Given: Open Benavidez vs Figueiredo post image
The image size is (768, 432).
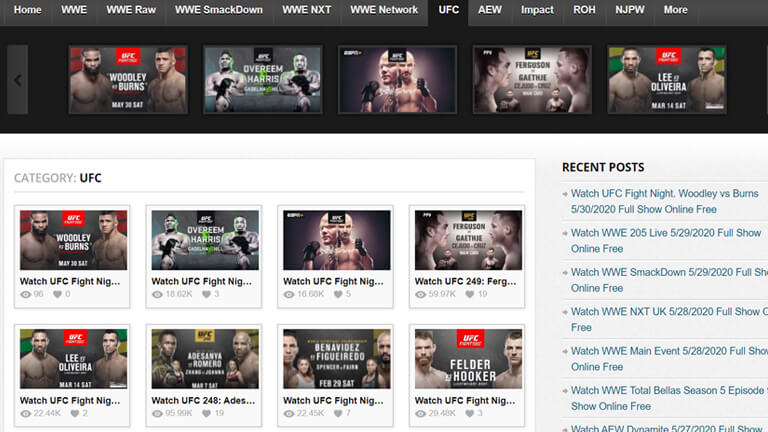Looking at the screenshot, I should [337, 359].
